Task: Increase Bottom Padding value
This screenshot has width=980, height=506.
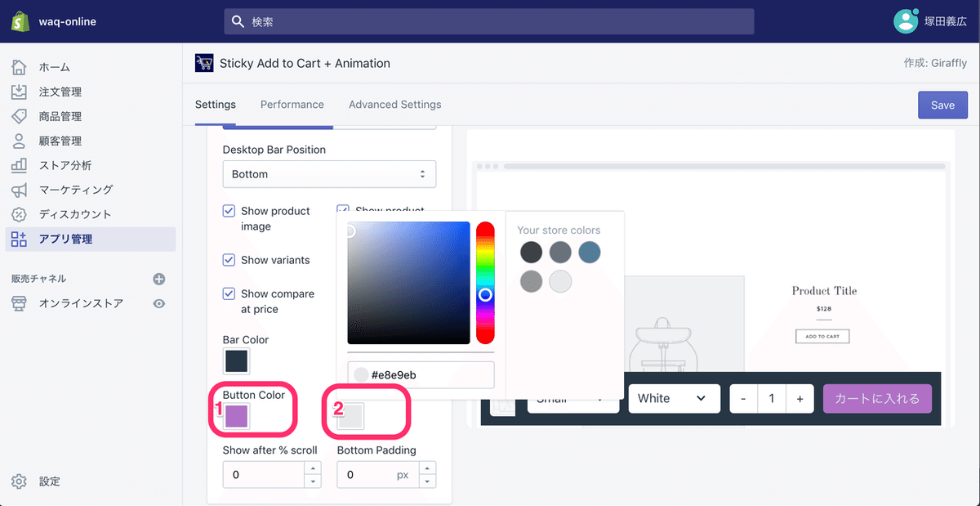Action: click(x=427, y=468)
